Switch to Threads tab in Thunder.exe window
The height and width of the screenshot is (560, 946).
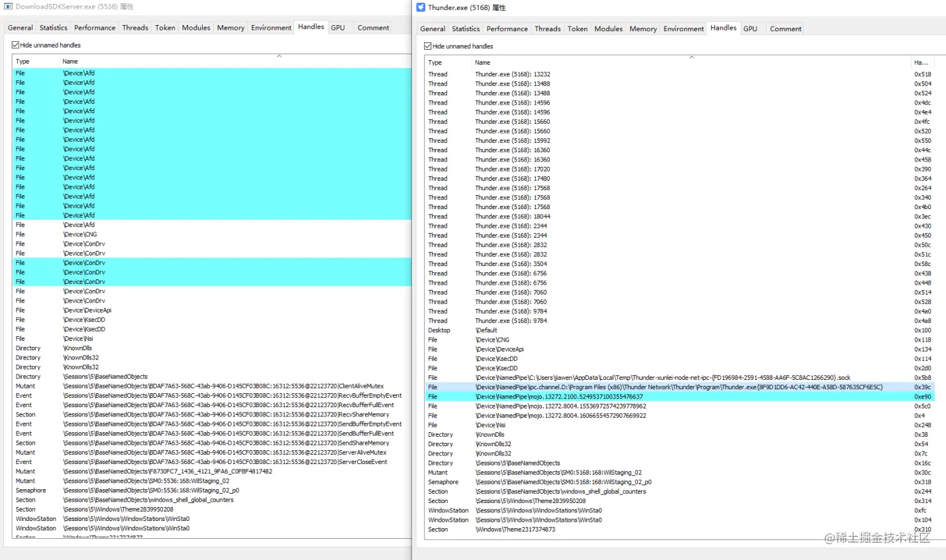[548, 29]
